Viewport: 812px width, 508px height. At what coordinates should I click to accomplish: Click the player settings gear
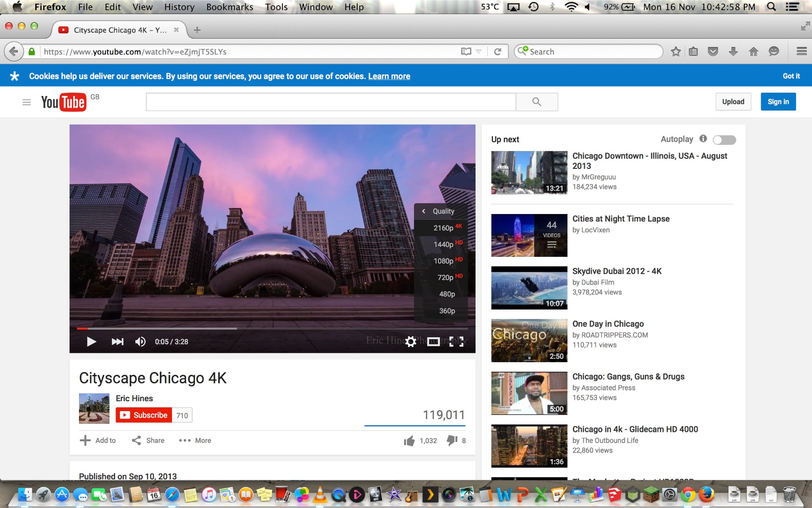pyautogui.click(x=411, y=341)
